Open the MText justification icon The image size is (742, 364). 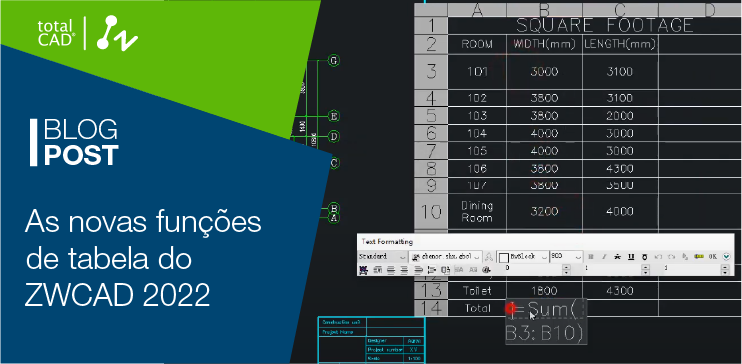click(378, 270)
